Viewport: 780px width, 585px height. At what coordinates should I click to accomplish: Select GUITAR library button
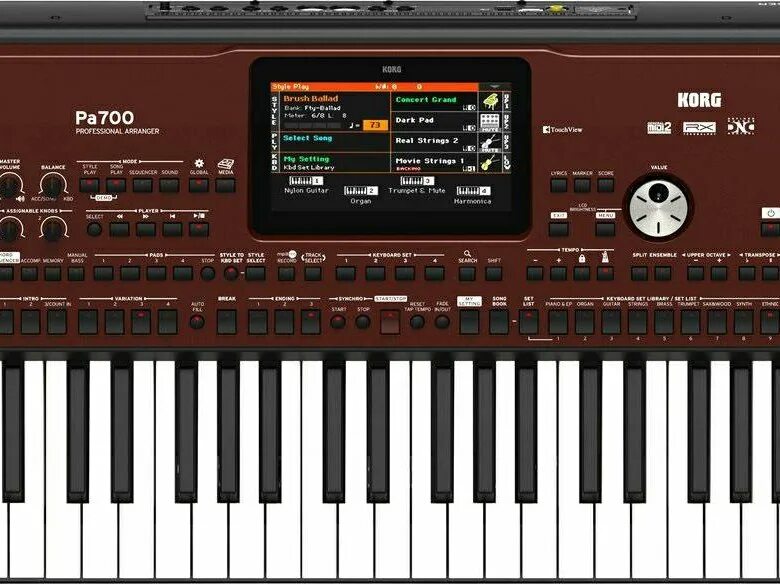point(611,322)
